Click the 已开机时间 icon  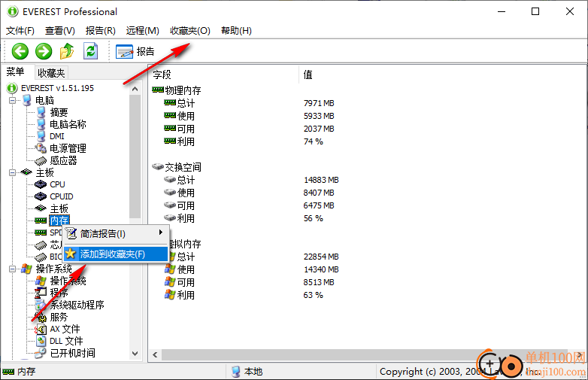pyautogui.click(x=41, y=353)
